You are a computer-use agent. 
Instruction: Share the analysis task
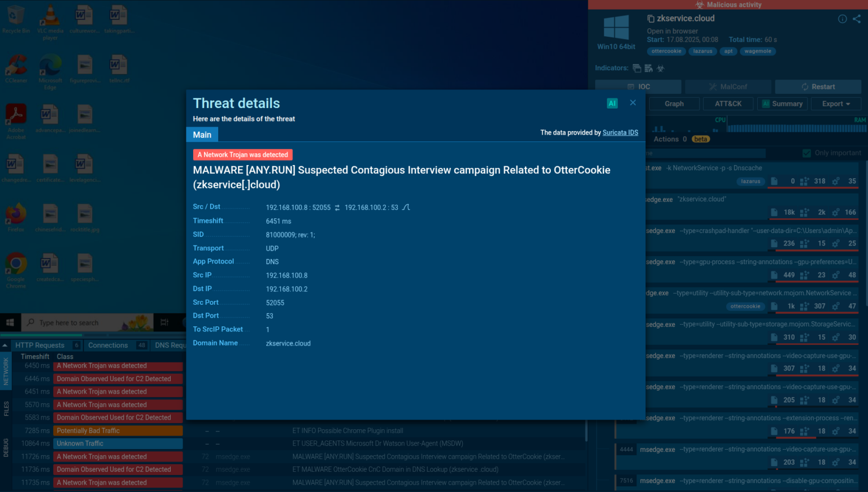click(x=857, y=19)
